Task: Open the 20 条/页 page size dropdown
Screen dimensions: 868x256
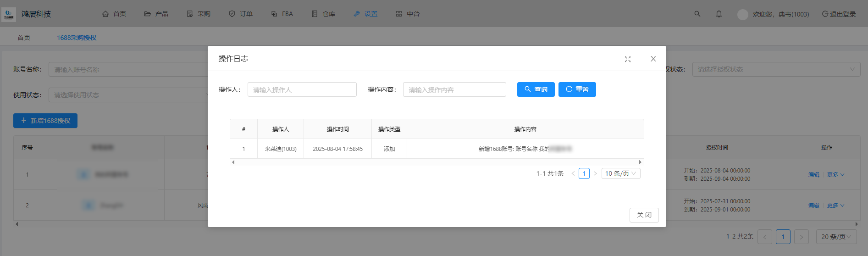Action: tap(836, 237)
